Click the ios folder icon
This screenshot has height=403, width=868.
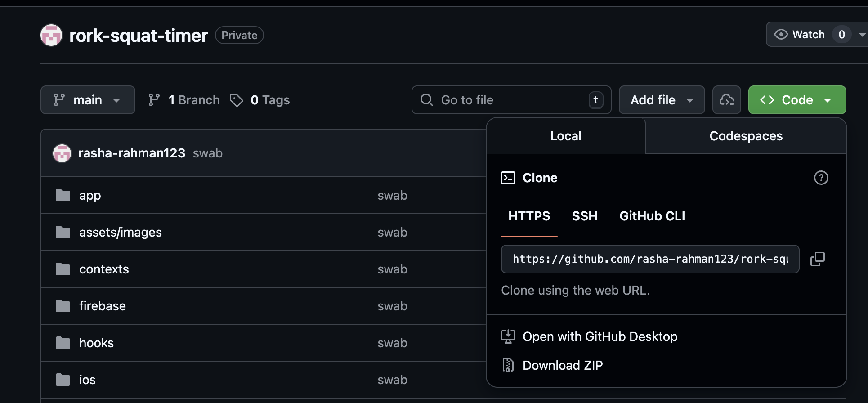point(63,380)
